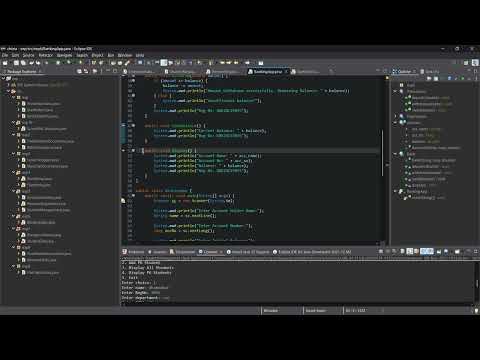Open the Navigate menu
The width and height of the screenshot is (480, 360).
tap(64, 55)
